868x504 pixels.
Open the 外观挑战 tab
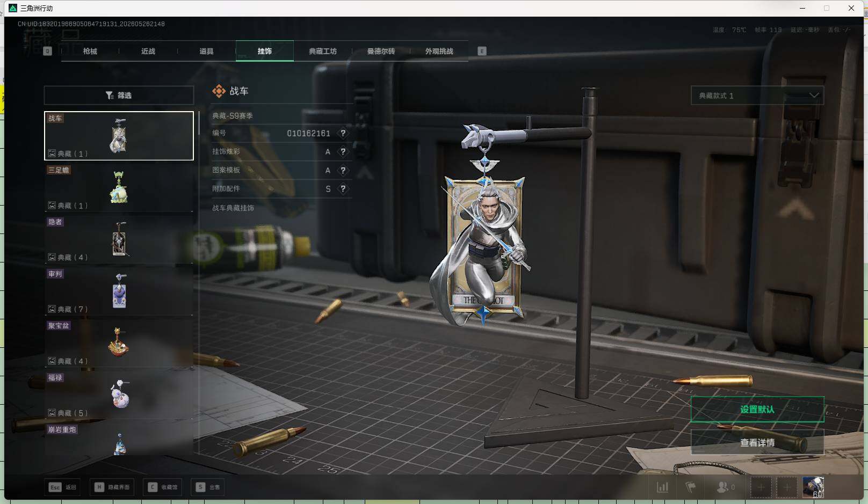pyautogui.click(x=439, y=51)
